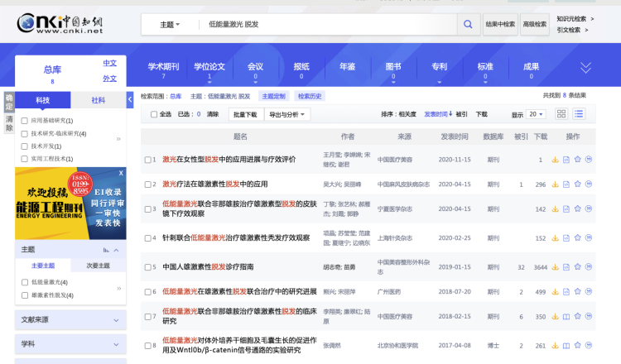Viewport: 621px width, 364px height.
Task: Check the box for result 5
Action: tap(147, 267)
